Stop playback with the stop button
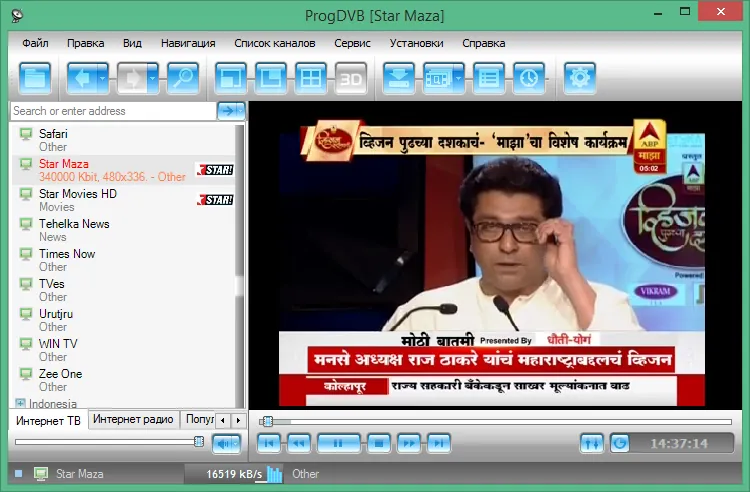Viewport: 750px width, 492px height. (x=379, y=443)
